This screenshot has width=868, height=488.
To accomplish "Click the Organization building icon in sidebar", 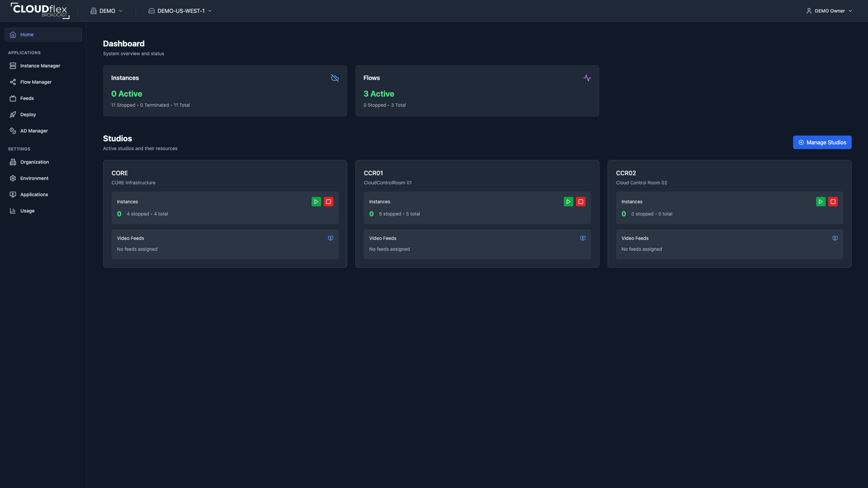I will pos(13,162).
